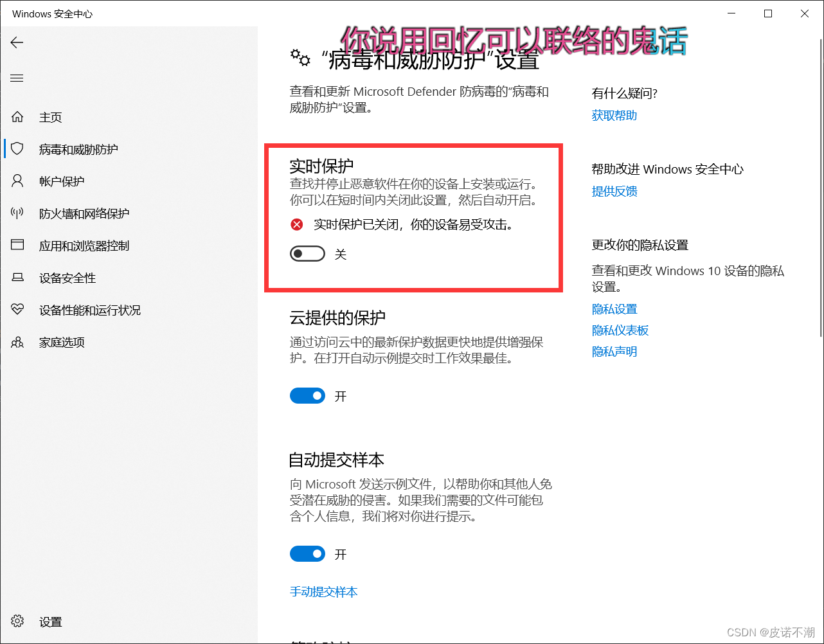Click the 实时保护 heading

coord(321,165)
